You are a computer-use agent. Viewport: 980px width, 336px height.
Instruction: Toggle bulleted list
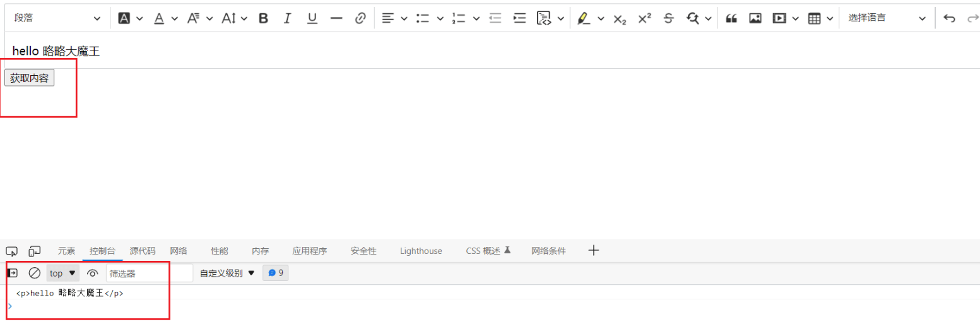(423, 18)
